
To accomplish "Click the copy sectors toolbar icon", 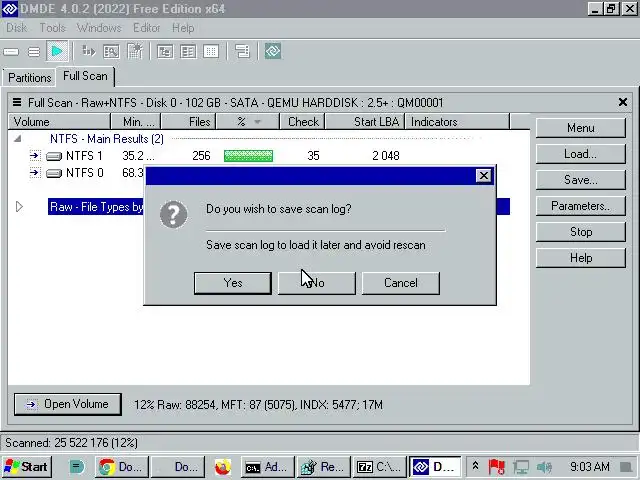I will point(89,51).
